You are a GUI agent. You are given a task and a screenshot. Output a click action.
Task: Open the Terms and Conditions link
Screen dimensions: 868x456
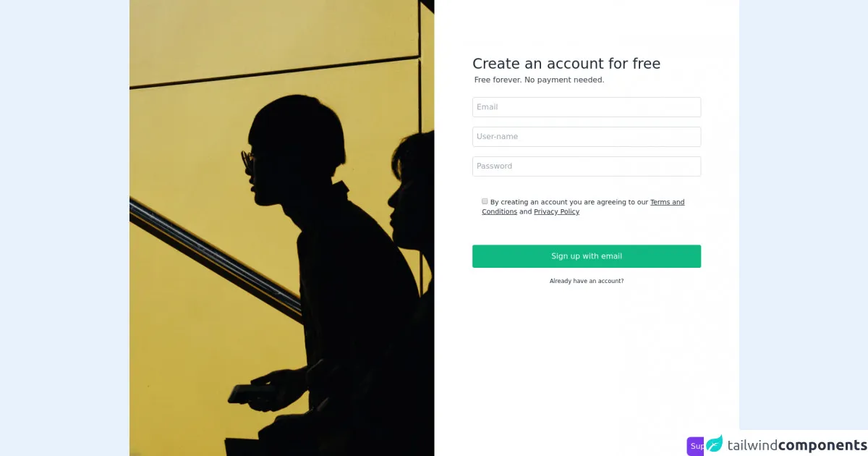tap(583, 207)
